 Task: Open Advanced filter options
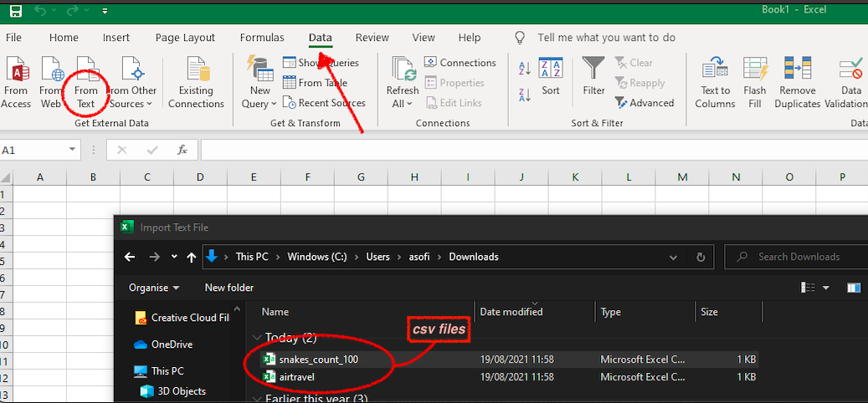click(645, 103)
